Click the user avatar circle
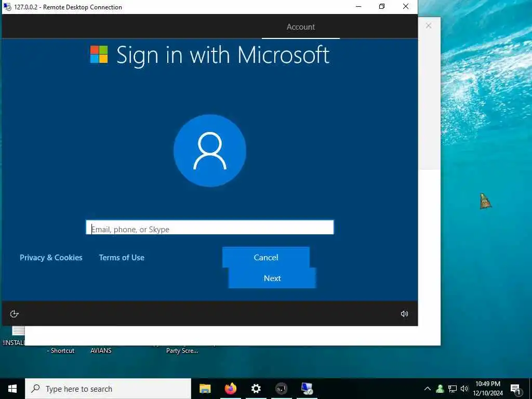The height and width of the screenshot is (399, 532). pyautogui.click(x=210, y=151)
